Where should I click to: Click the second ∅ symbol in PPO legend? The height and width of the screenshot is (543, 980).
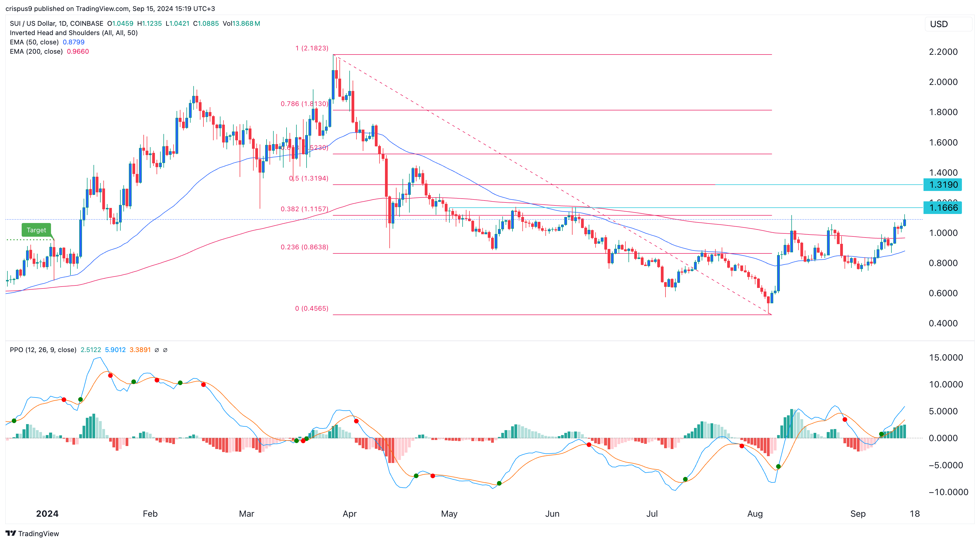coord(165,350)
